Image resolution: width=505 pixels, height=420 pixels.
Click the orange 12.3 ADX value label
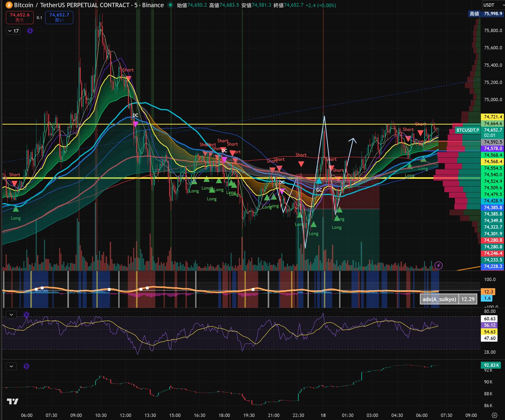(489, 292)
